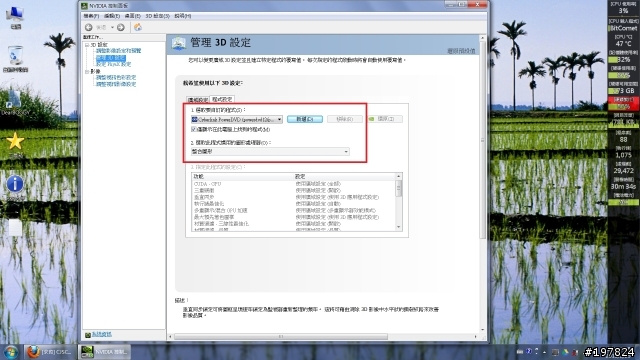Viewport: 640px width, 360px height.
Task: Open the preferred graphics processor dropdown
Action: (270, 152)
